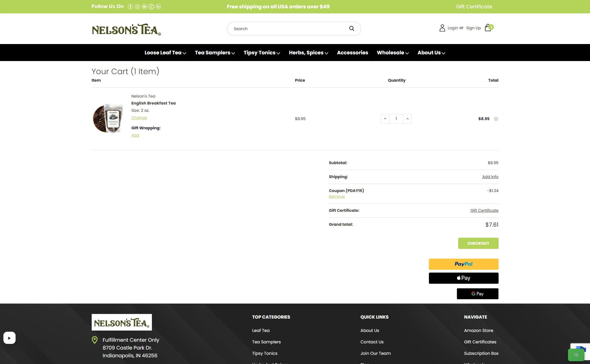
Task: Expand the About Us nav dropdown
Action: click(x=431, y=53)
